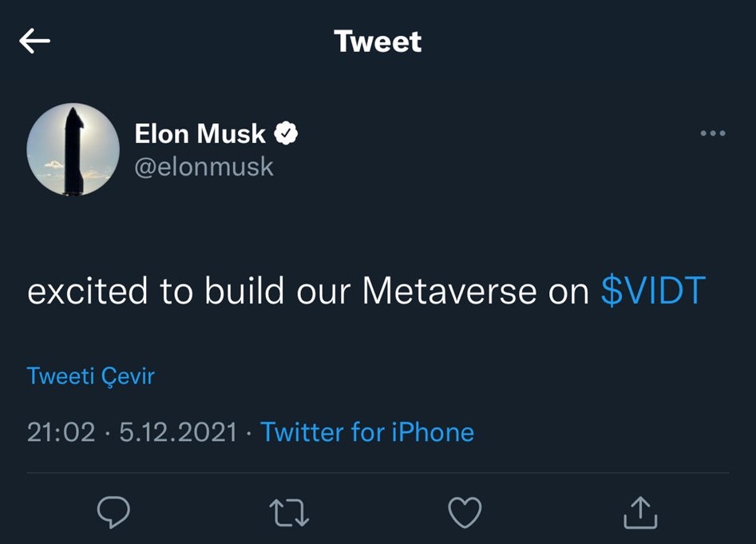
Task: Open the rocket profile picture
Action: coord(73,149)
